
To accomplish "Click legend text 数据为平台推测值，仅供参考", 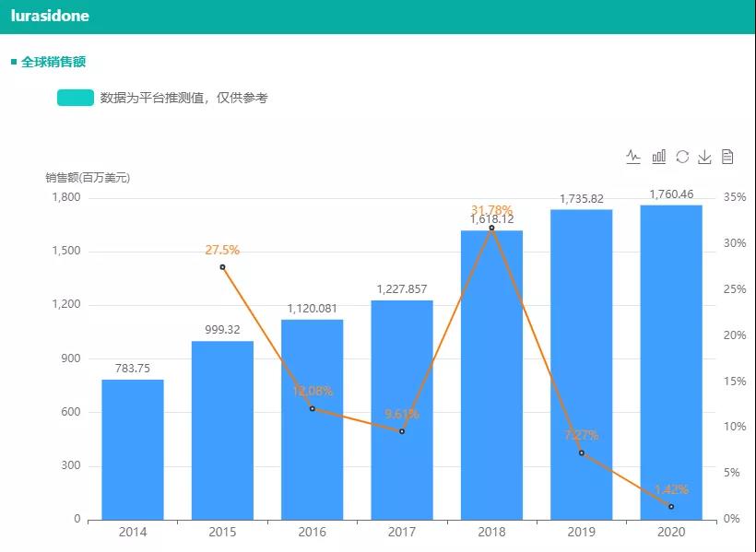I will point(183,98).
